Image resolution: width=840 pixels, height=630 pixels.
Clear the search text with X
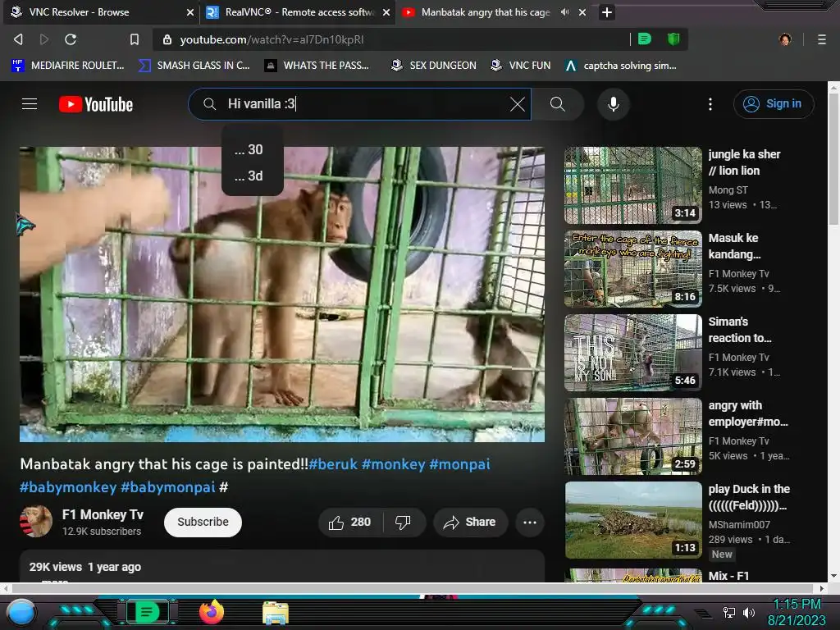click(517, 104)
